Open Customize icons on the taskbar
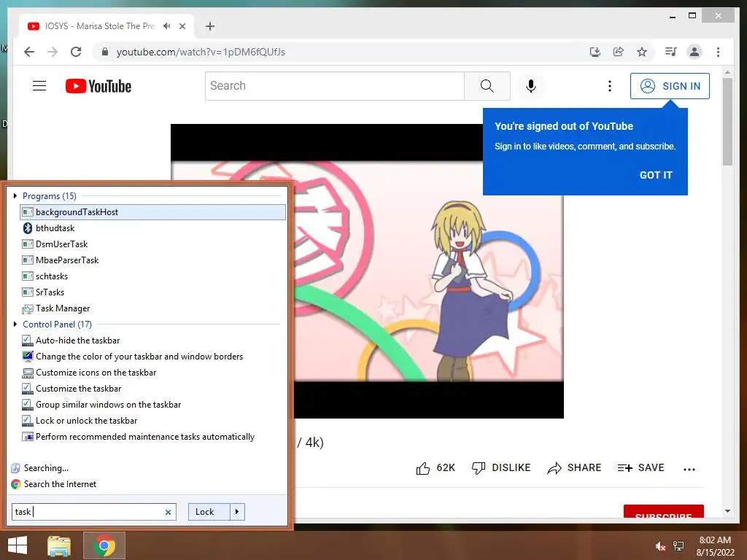Screen dimensions: 747x560 [x=152, y=373]
